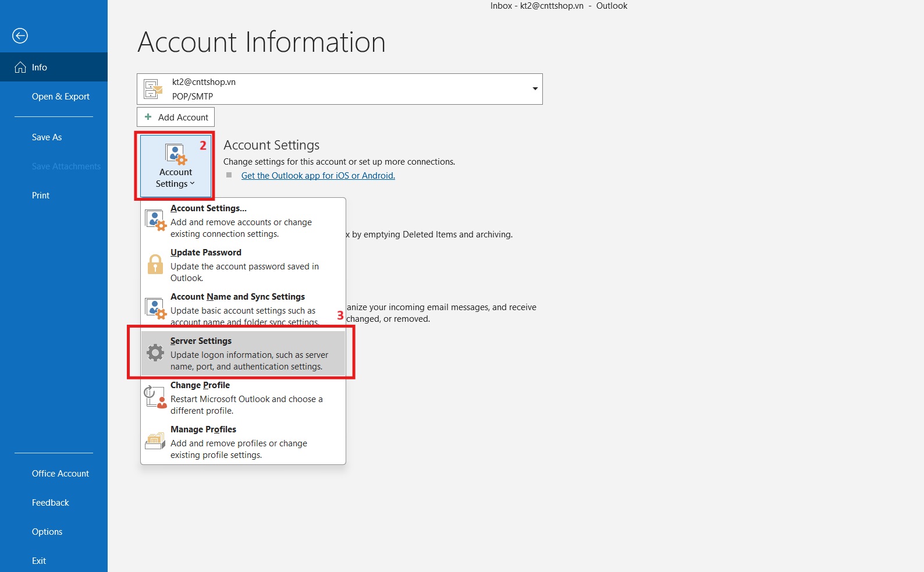Open the Open & Export page
The image size is (924, 572).
[x=61, y=97]
